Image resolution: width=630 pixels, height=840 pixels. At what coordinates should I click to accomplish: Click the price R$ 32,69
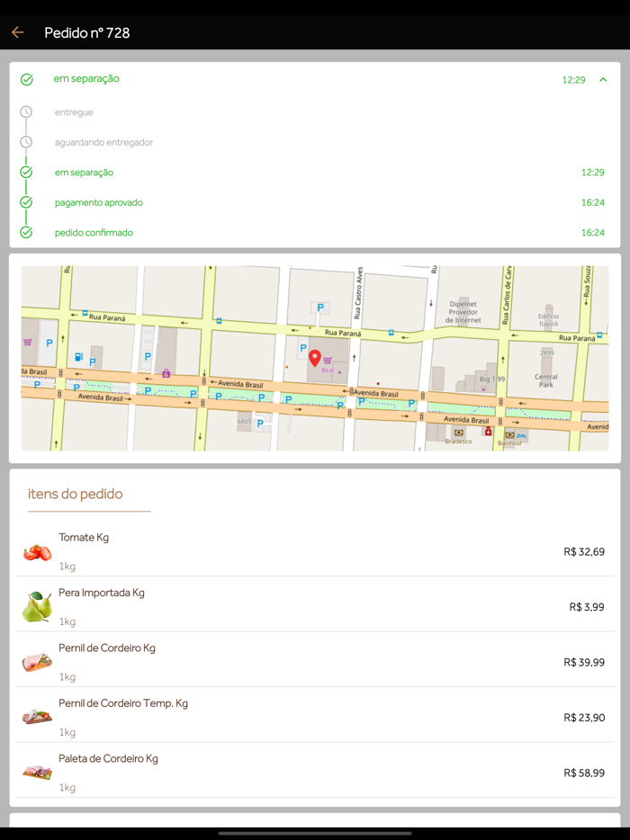(584, 552)
